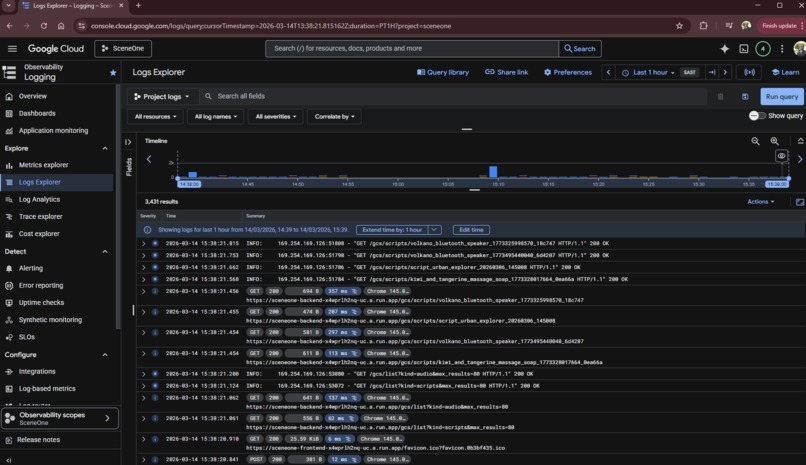806x465 pixels.
Task: Open Overview in the Logging sidebar
Action: click(x=32, y=96)
